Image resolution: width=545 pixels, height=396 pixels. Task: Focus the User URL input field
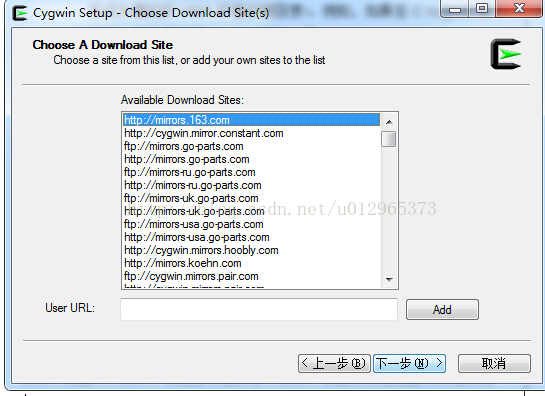coord(259,309)
